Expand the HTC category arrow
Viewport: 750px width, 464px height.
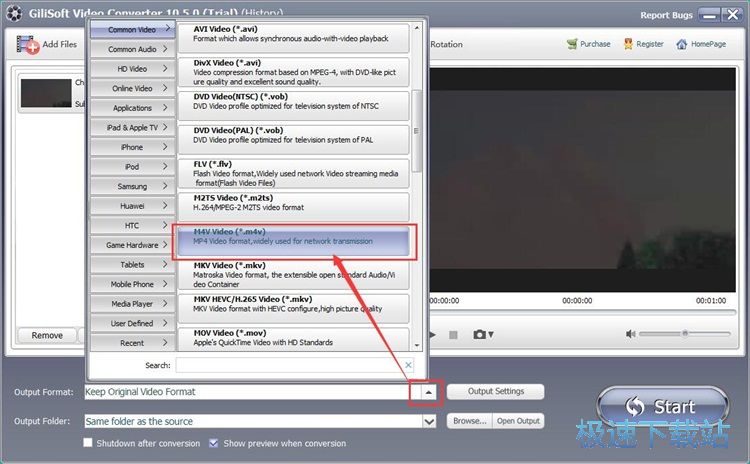165,225
